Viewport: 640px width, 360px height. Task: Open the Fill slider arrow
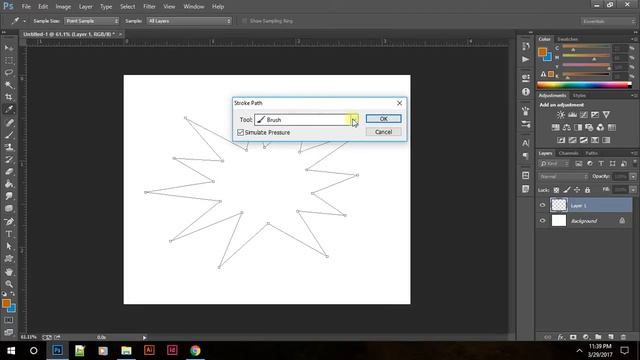pos(633,190)
